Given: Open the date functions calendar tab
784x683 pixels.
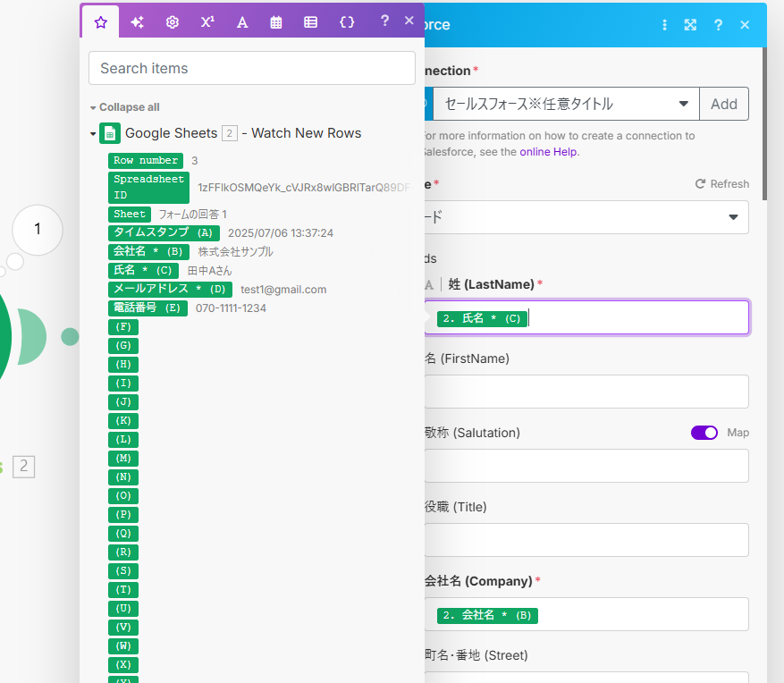Looking at the screenshot, I should point(276,22).
